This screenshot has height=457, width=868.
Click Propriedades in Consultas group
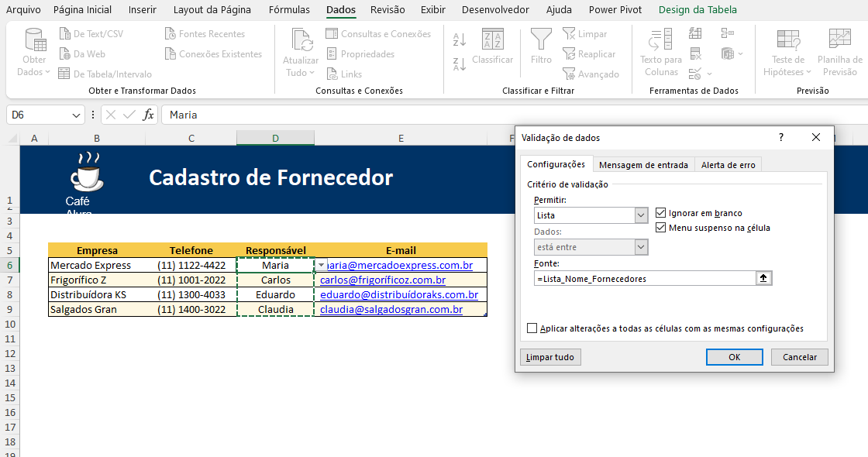tap(360, 54)
